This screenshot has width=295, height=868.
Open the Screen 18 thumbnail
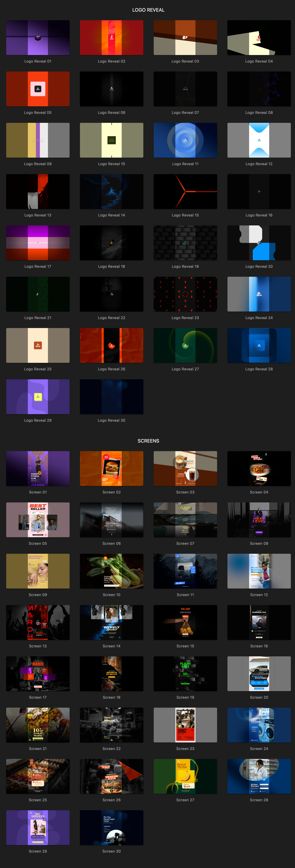(x=111, y=674)
